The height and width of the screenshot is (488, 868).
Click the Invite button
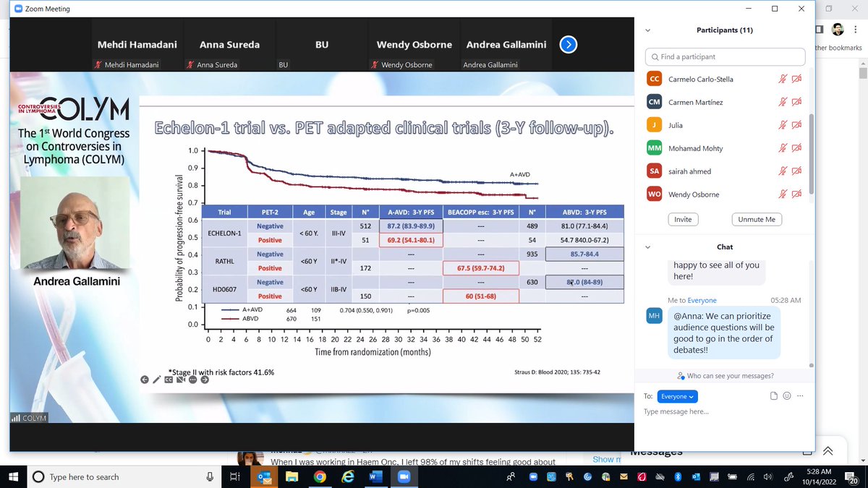(x=683, y=219)
